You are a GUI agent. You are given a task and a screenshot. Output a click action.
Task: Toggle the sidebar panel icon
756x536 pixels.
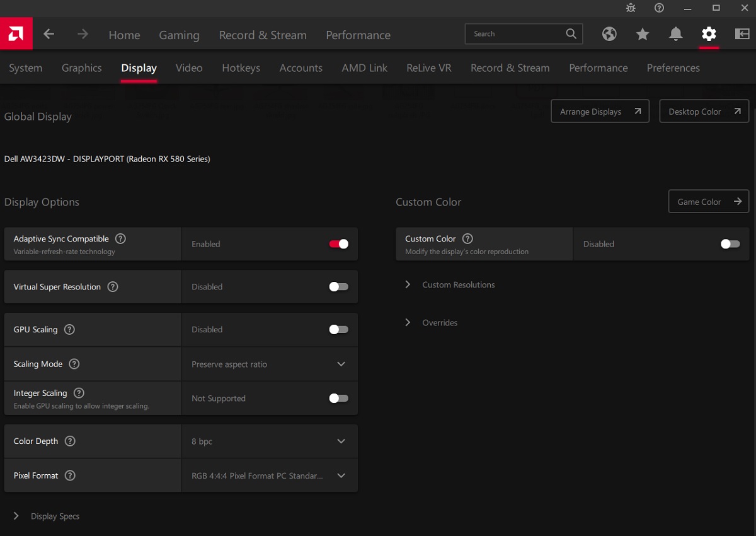tap(742, 34)
